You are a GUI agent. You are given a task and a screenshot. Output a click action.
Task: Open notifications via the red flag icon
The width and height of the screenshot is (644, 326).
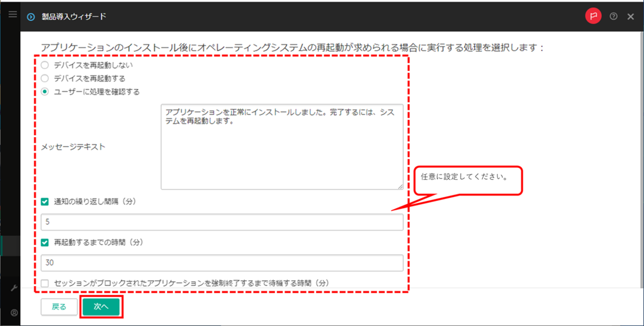594,16
